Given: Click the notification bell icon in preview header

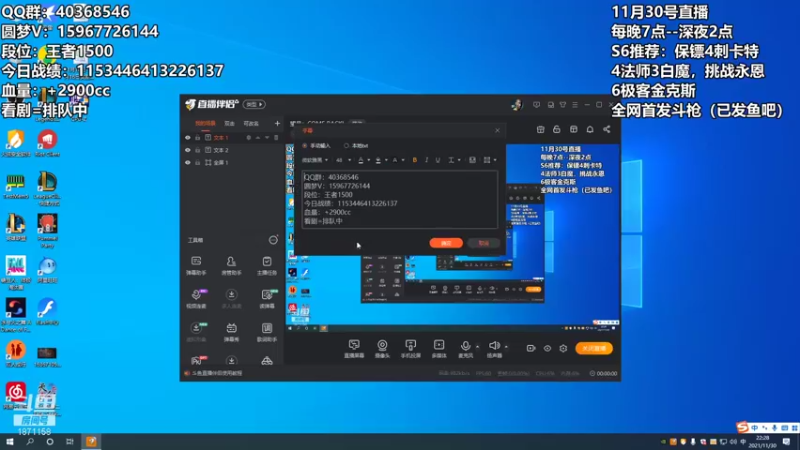Looking at the screenshot, I should pyautogui.click(x=590, y=130).
